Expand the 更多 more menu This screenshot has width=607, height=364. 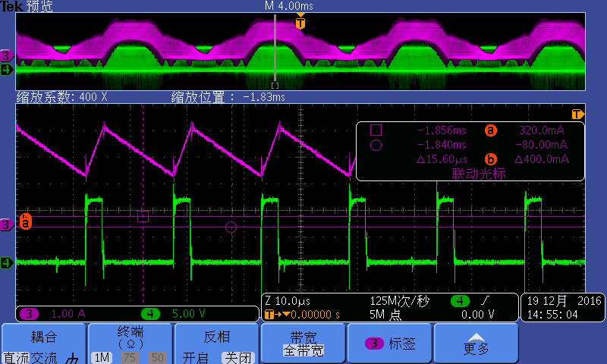476,344
